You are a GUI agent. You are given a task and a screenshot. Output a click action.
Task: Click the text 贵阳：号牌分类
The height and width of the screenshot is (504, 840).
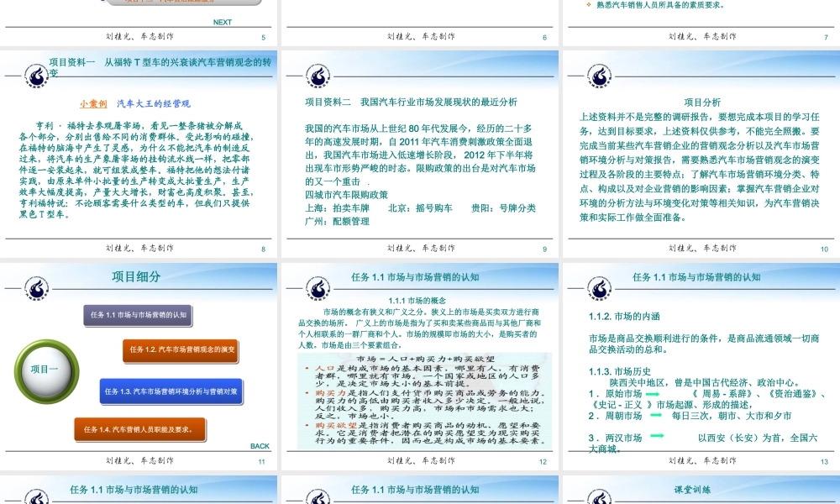[x=503, y=207]
